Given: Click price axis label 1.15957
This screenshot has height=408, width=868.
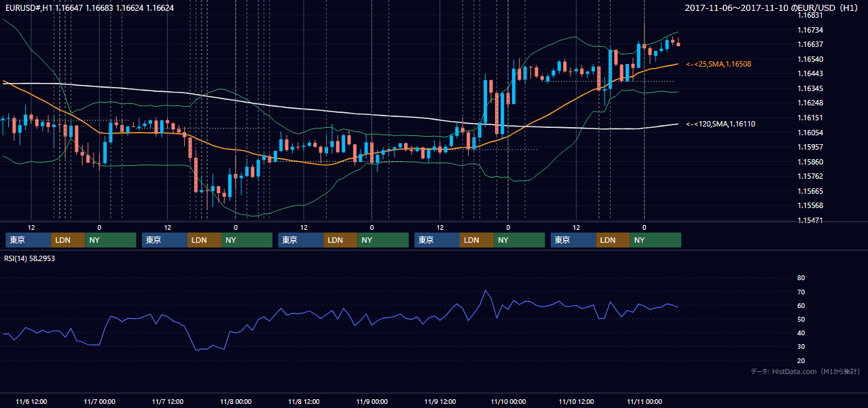Looking at the screenshot, I should (810, 147).
